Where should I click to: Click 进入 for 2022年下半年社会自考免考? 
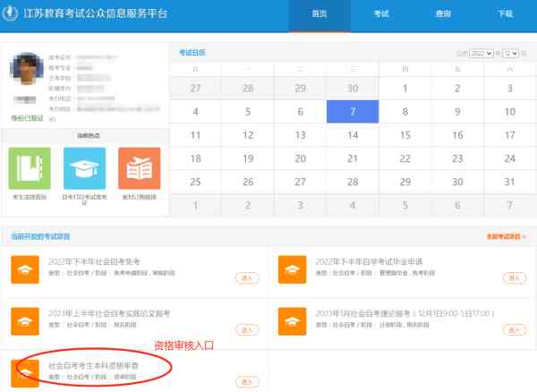click(247, 278)
